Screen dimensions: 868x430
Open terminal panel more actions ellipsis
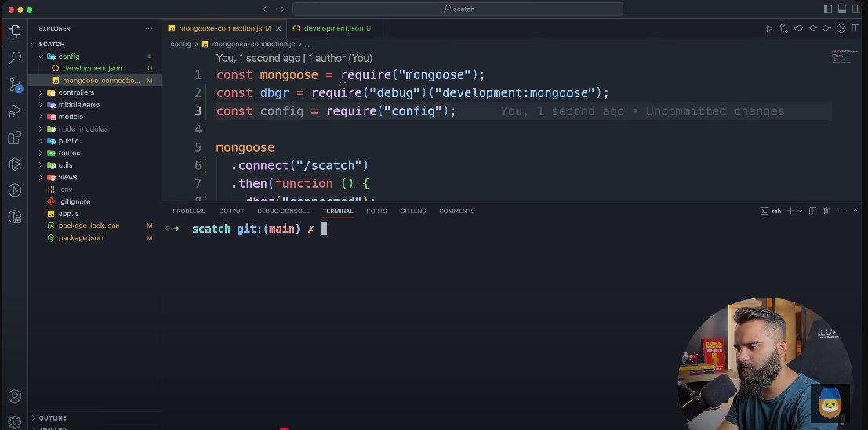(x=841, y=211)
